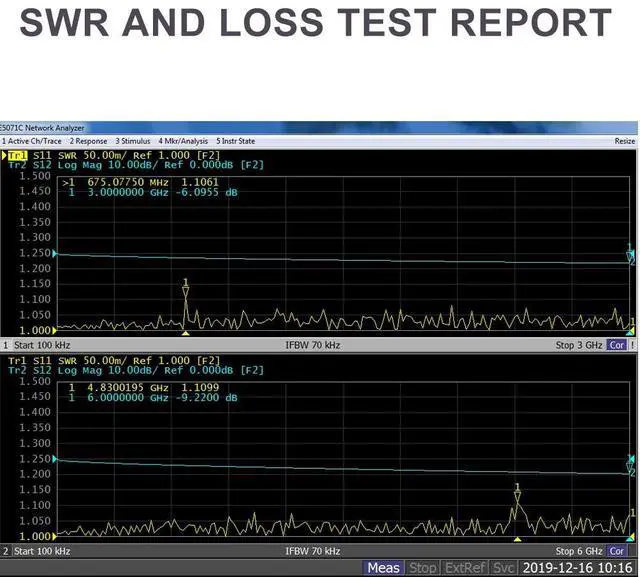Click the Resize button in the menu bar
640x577 pixels.
pos(624,141)
